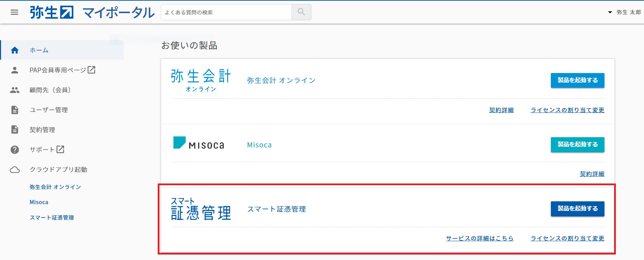Viewport: 644px width, 260px height.
Task: Click the スマート証憑管理 product logo
Action: pyautogui.click(x=201, y=209)
